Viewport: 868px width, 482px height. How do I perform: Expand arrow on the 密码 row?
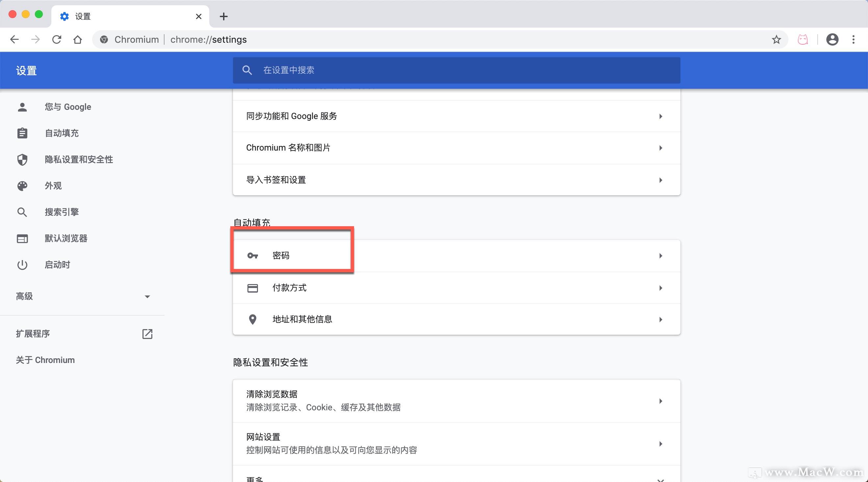pos(660,256)
